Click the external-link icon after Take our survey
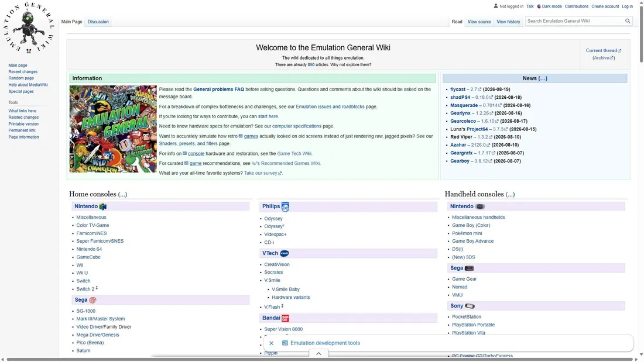 (x=280, y=173)
